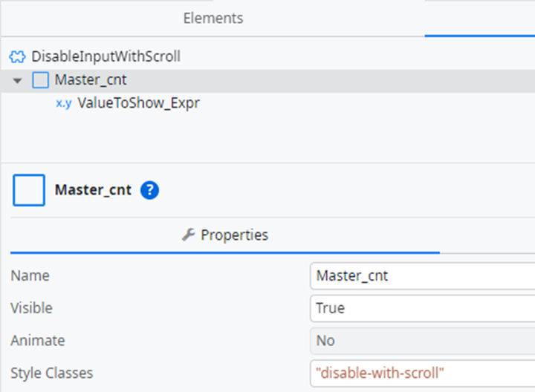Open the Animate property showing No
This screenshot has height=392, width=535.
(422, 341)
